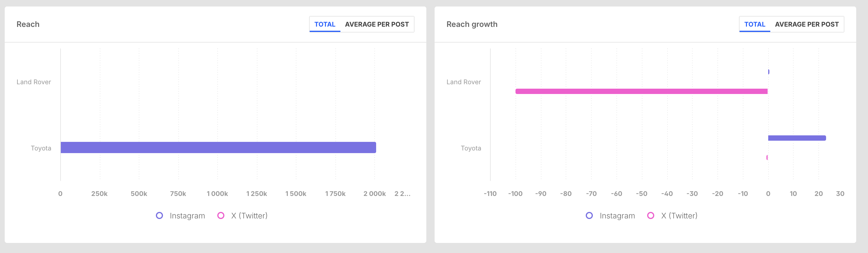Click X (Twitter) legend text in Reach growth

(679, 215)
